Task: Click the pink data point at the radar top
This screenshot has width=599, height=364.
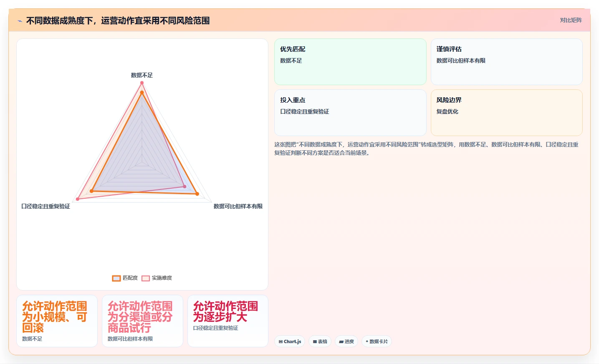Action: (142, 83)
